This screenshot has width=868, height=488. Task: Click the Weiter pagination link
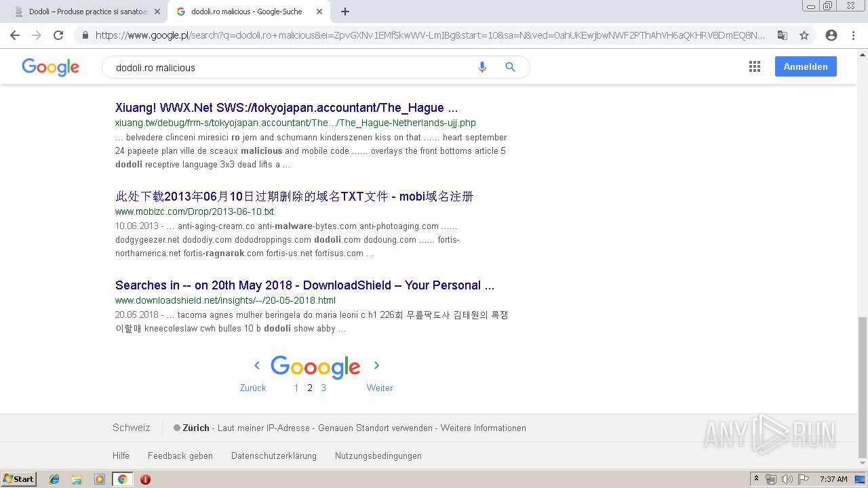click(x=380, y=388)
